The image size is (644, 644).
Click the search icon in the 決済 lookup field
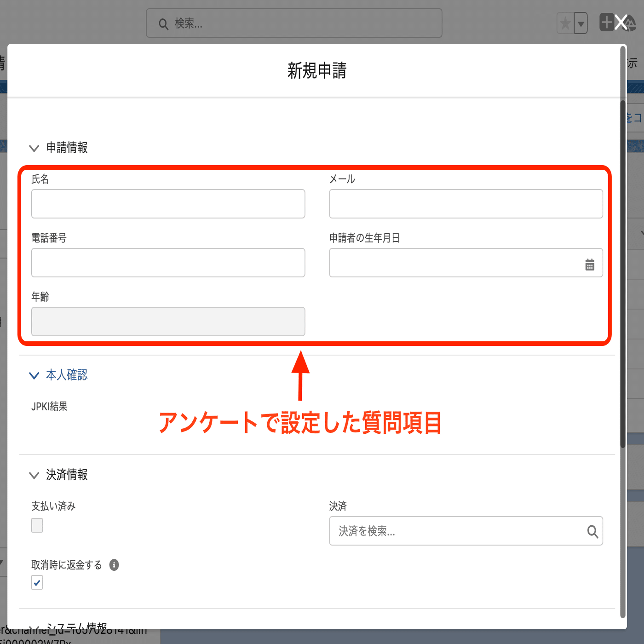[x=592, y=531]
